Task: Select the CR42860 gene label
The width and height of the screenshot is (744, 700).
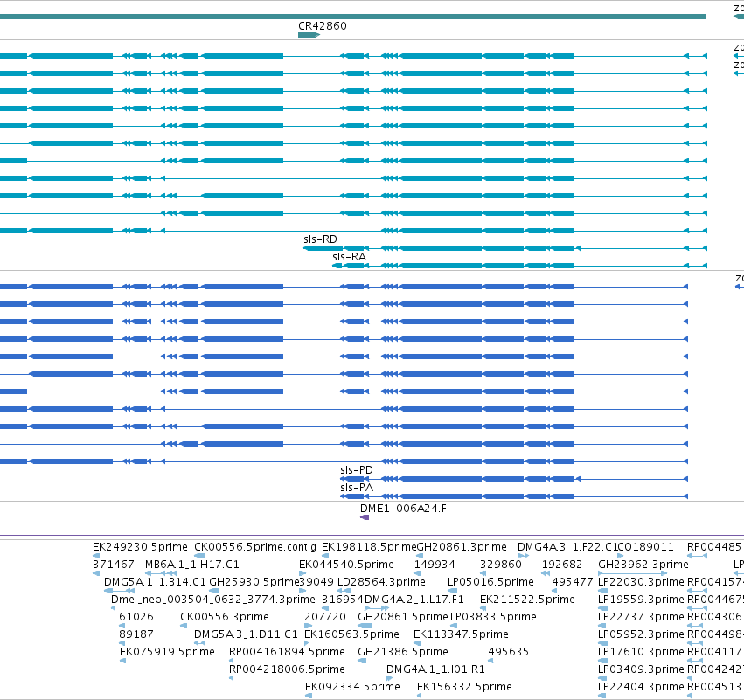Action: 323,26
